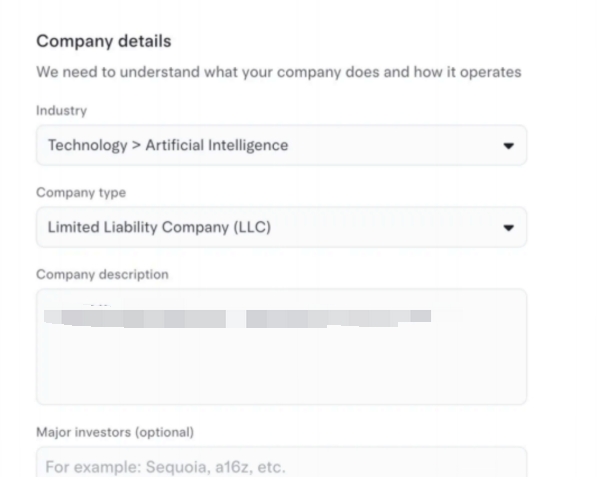Viewport: 607px width, 482px height.
Task: Focus the Major investors input field
Action: (x=281, y=466)
